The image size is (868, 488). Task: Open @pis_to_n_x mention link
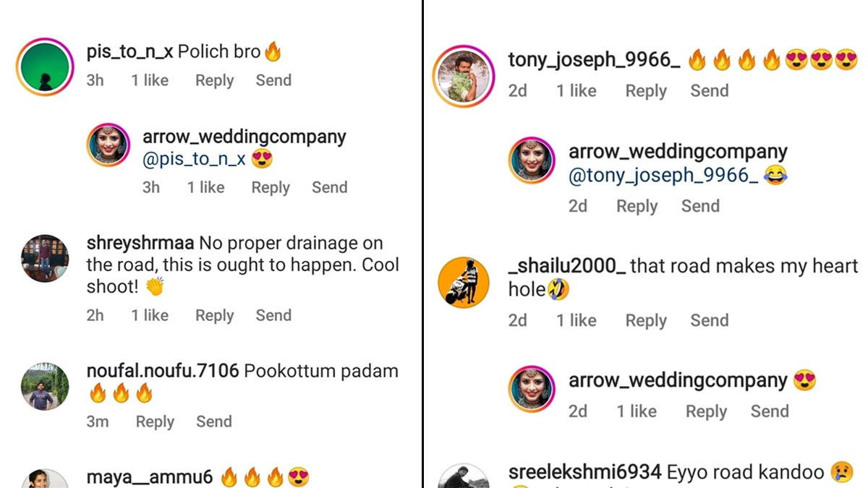pos(194,159)
